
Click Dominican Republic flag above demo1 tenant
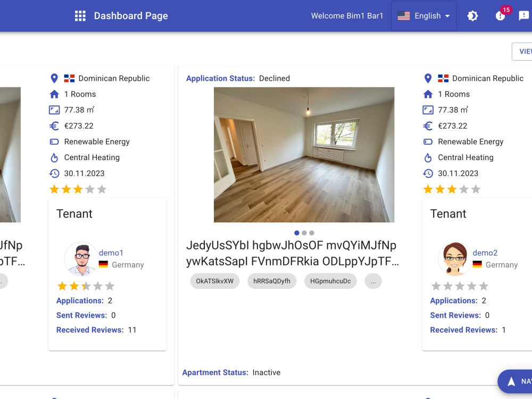pos(69,78)
